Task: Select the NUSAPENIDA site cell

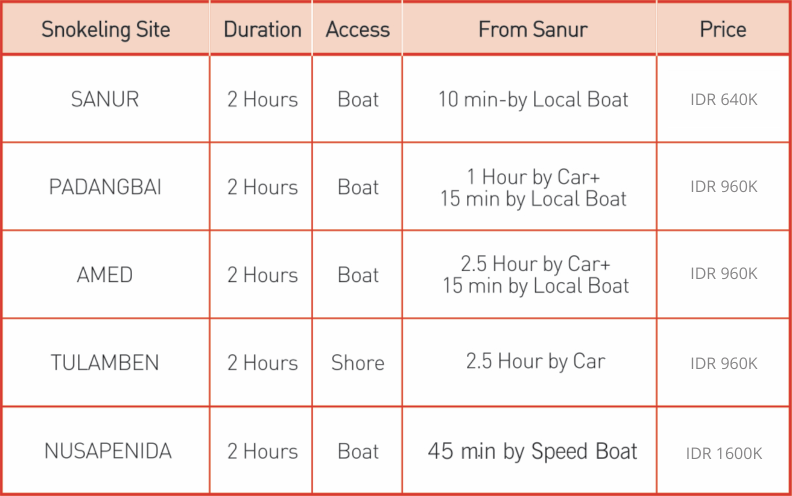Action: [108, 451]
